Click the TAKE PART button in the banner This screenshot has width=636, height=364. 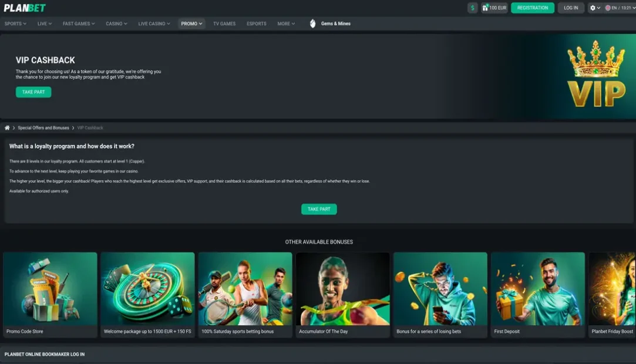(x=33, y=92)
